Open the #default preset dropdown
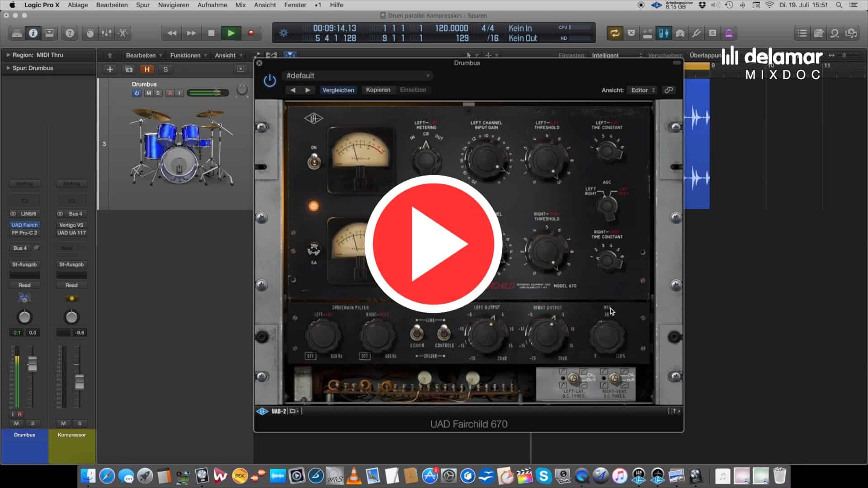868x488 pixels. (x=358, y=75)
